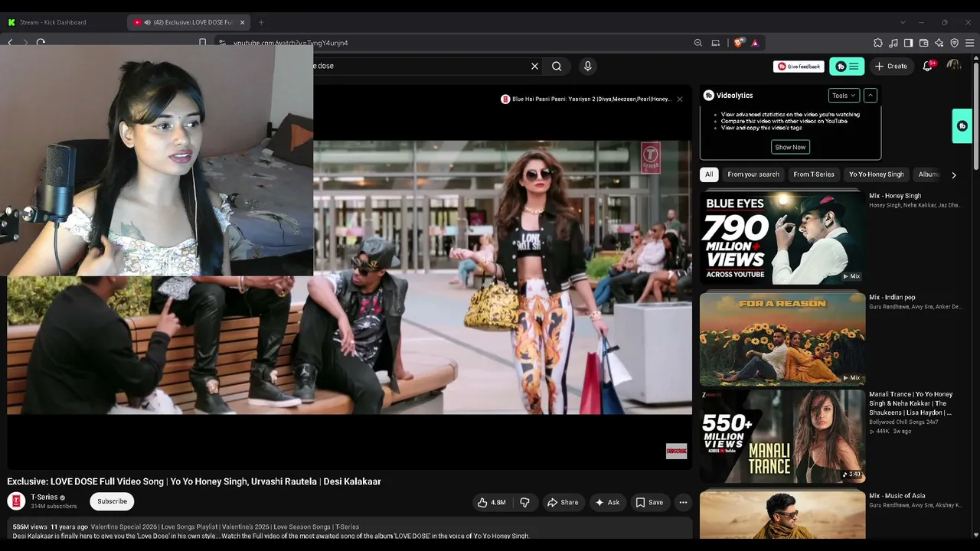
Task: Open the For A Reason thumbnail
Action: (782, 339)
